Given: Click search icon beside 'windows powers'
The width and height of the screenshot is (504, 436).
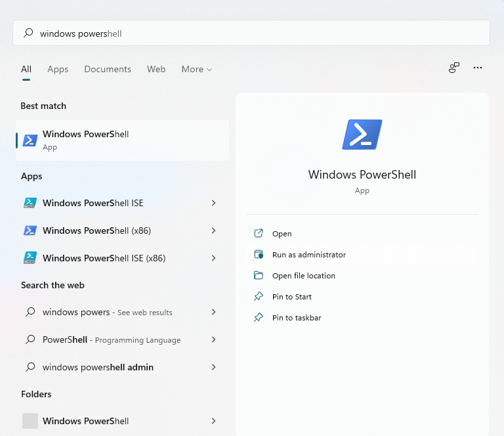Looking at the screenshot, I should 30,311.
